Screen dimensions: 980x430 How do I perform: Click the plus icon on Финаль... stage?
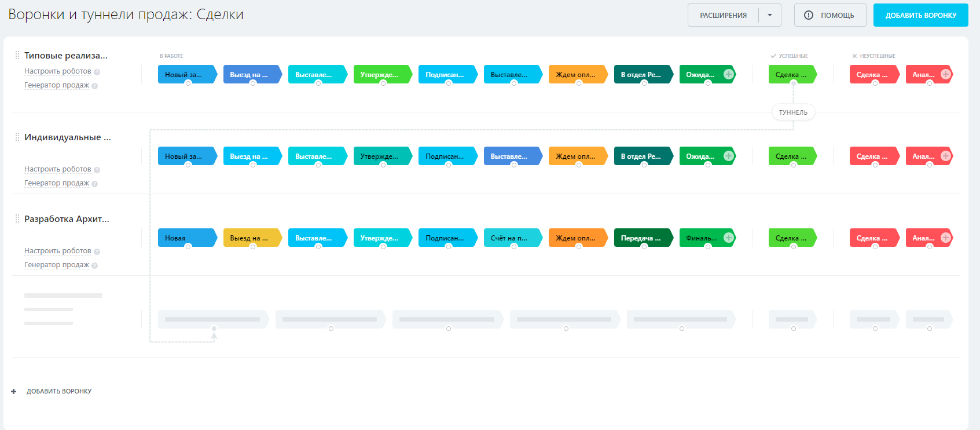click(x=729, y=238)
